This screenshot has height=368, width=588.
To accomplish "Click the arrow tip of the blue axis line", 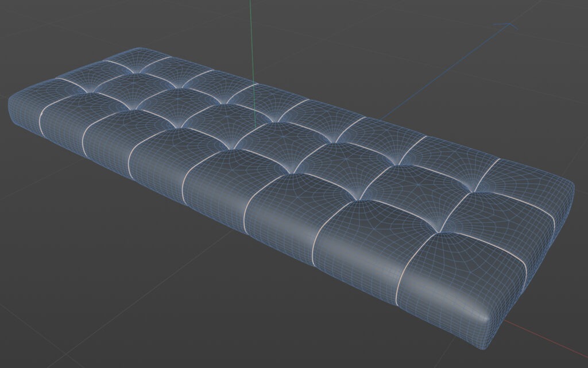I will (x=510, y=25).
